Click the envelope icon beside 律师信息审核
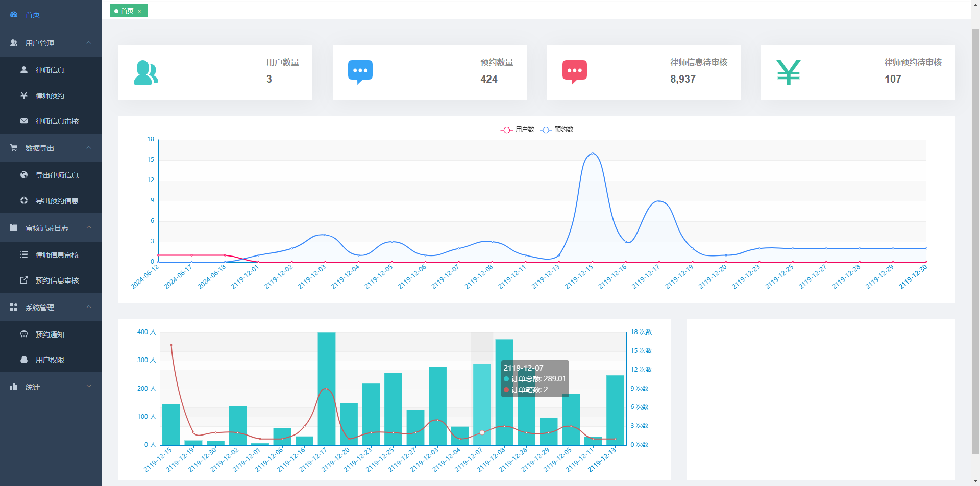 click(24, 121)
